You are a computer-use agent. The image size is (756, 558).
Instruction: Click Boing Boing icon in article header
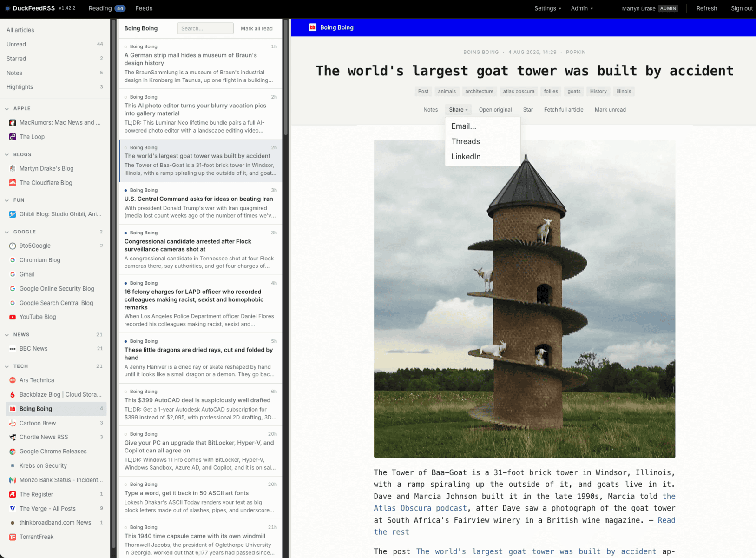tap(313, 27)
